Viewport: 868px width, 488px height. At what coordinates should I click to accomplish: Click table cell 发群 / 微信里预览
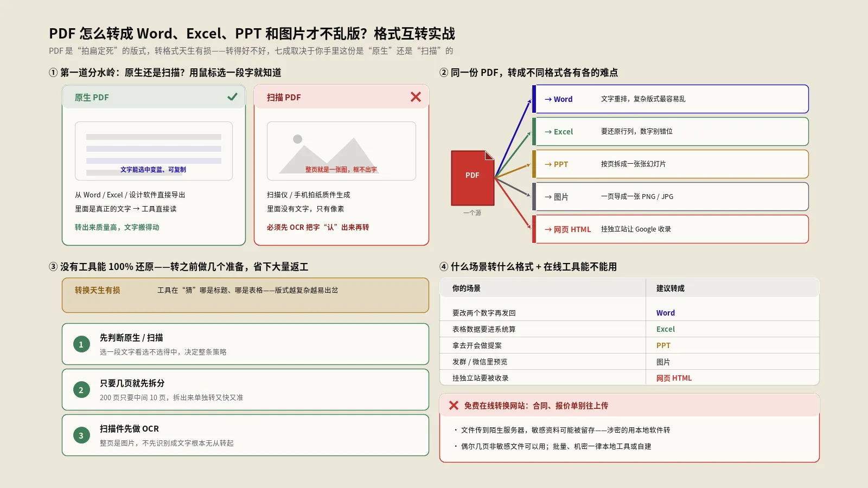pos(480,362)
